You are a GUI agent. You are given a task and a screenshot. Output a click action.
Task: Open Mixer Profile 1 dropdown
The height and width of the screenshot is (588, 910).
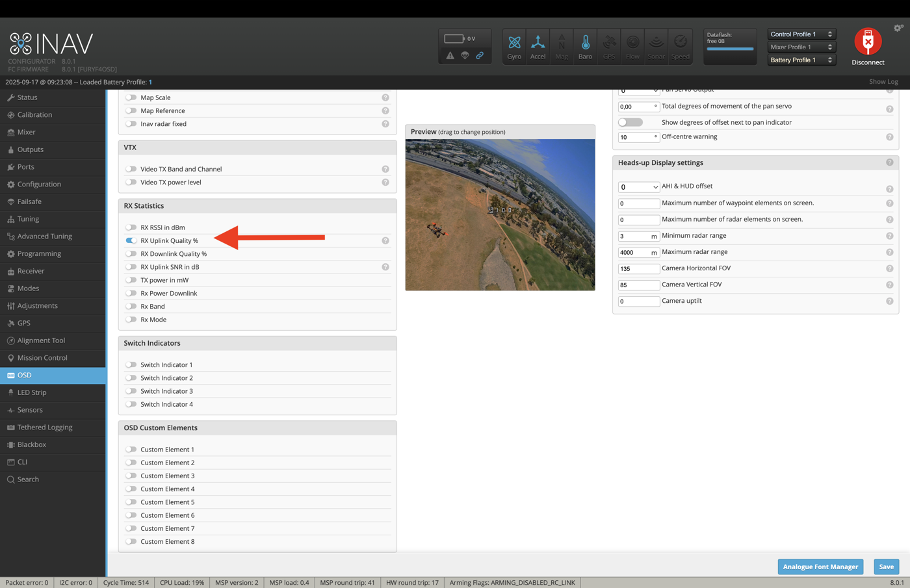[x=801, y=47]
